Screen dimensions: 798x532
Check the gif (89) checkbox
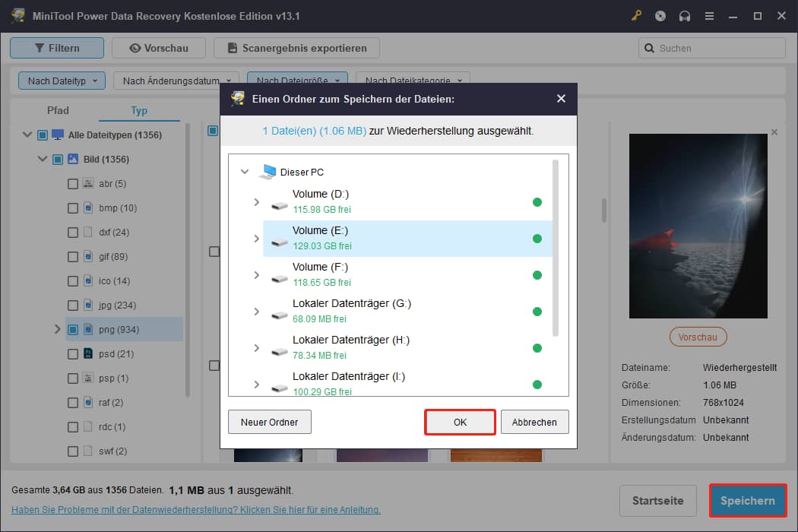(x=73, y=257)
